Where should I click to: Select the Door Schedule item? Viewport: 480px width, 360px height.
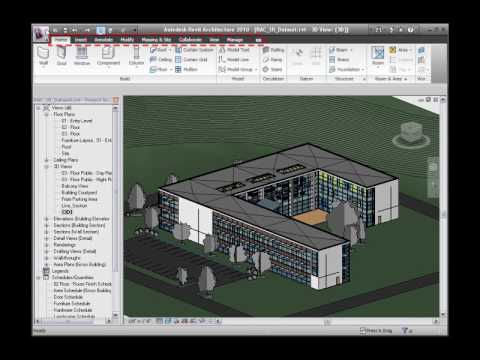[68, 297]
